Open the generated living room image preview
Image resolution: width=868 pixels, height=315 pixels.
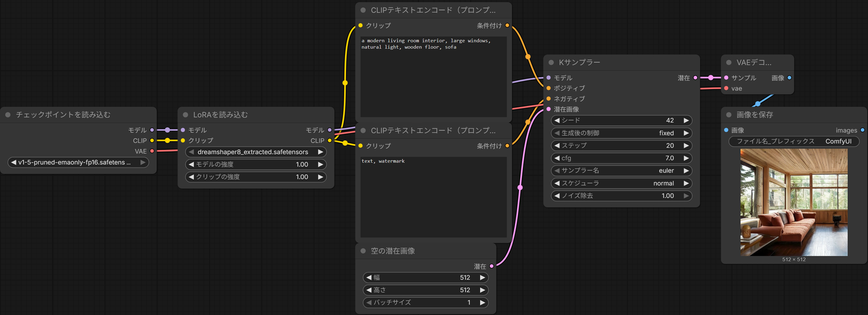point(794,202)
